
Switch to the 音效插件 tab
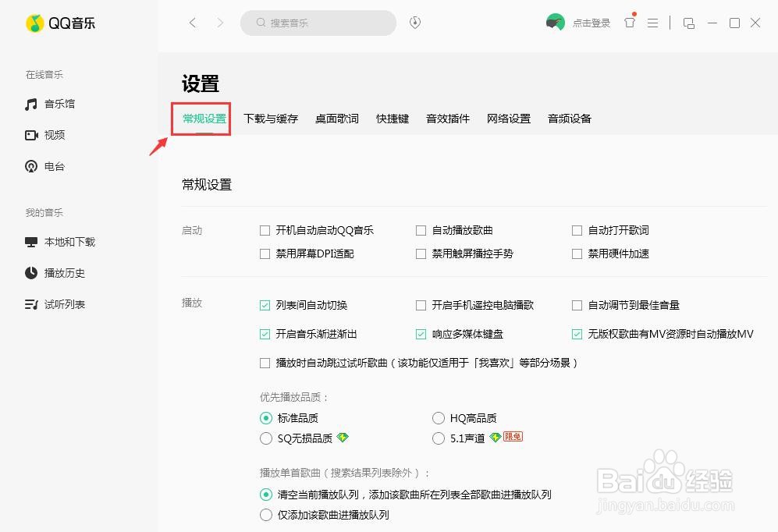point(447,119)
